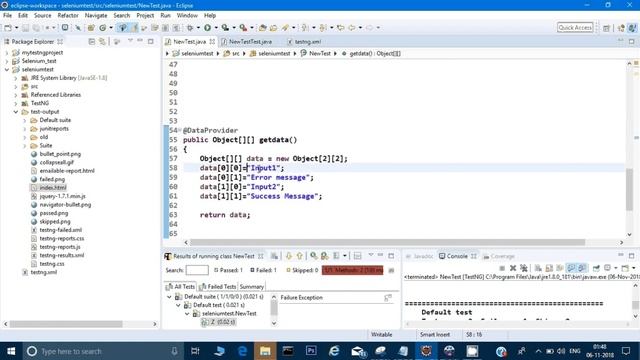
Task: Expand the mytestngproject tree node
Action: click(7, 53)
